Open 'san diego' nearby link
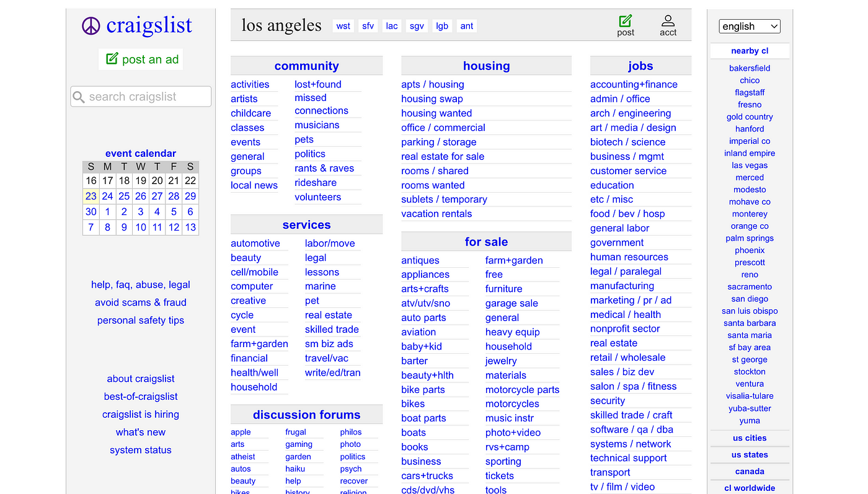868x494 pixels. 750,299
